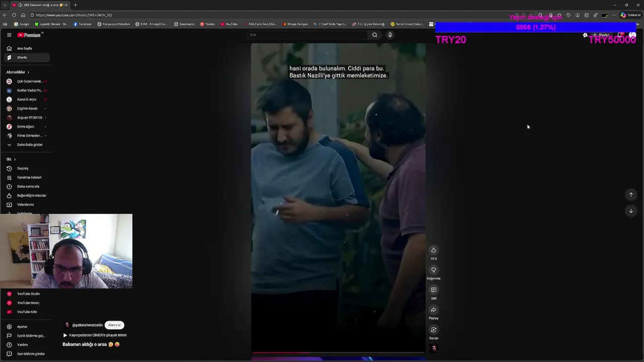
Task: Open YouTube bookmark in bookmarks bar
Action: [229, 24]
